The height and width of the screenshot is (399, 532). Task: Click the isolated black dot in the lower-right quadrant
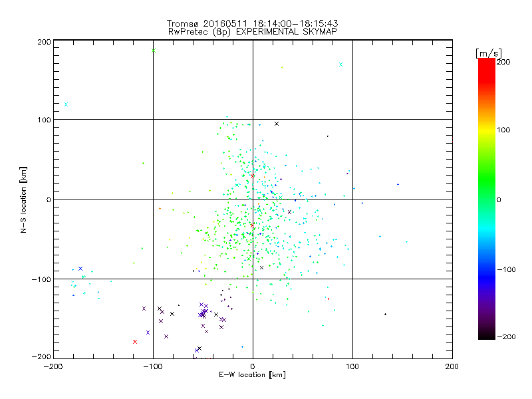point(386,314)
